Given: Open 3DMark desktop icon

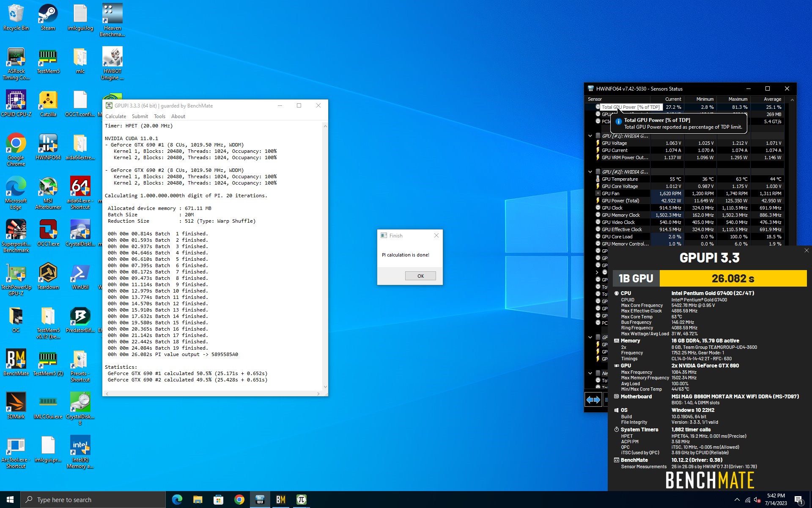Looking at the screenshot, I should coord(16,406).
